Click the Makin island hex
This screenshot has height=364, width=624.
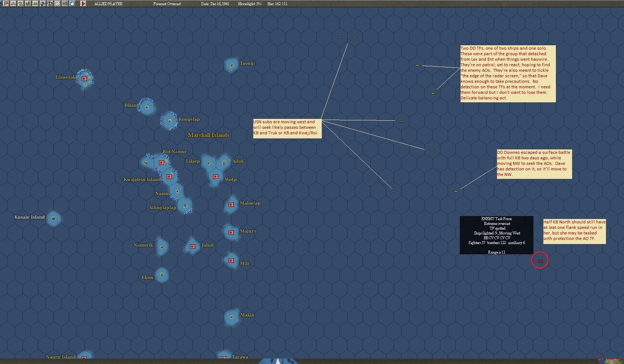(231, 317)
